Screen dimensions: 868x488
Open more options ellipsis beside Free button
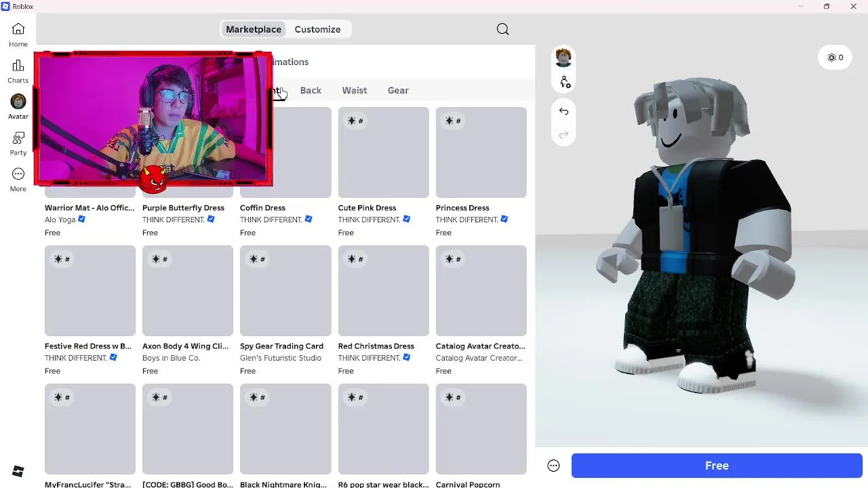click(553, 466)
